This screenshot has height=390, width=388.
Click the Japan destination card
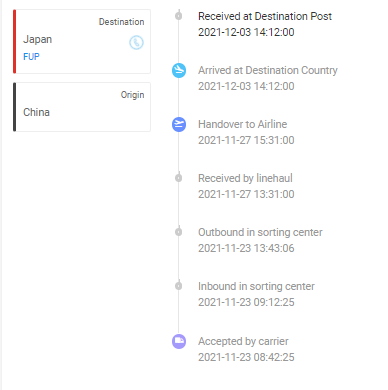pos(82,41)
